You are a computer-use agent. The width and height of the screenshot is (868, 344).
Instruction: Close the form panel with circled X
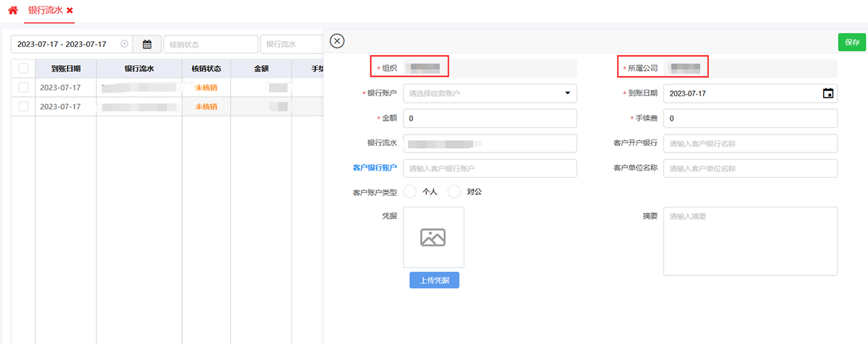337,41
